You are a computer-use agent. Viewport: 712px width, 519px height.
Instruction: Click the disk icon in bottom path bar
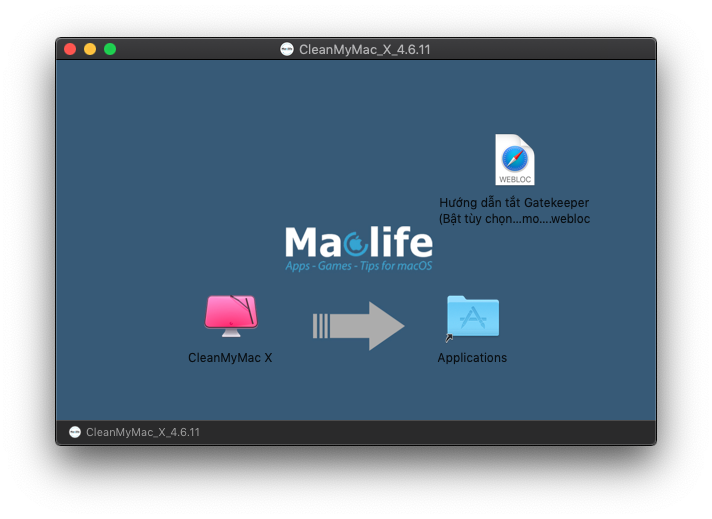75,432
